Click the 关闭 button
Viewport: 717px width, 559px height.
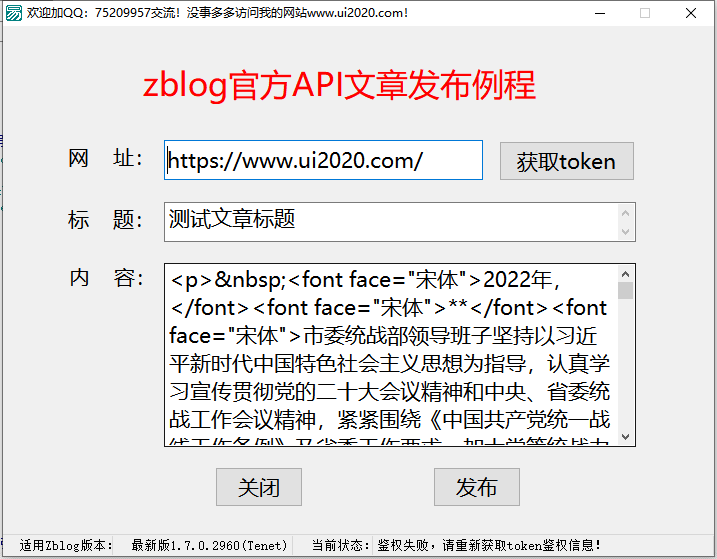258,487
